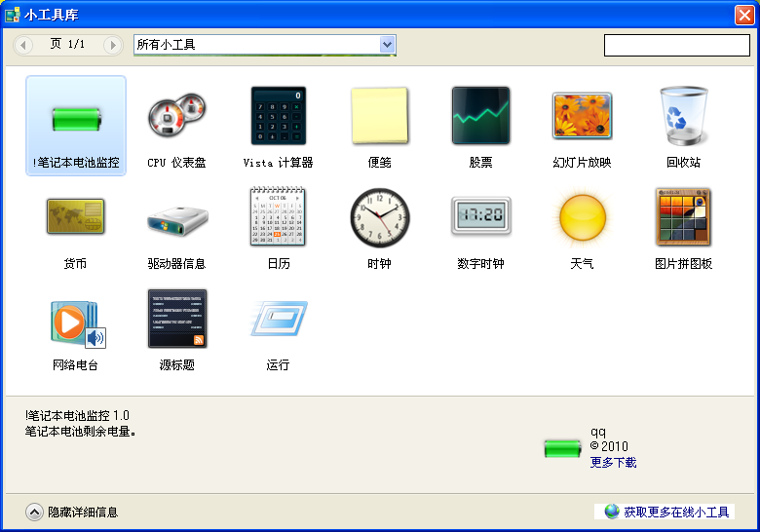Collapse details with 隐藏详细信息 arrow

[34, 512]
